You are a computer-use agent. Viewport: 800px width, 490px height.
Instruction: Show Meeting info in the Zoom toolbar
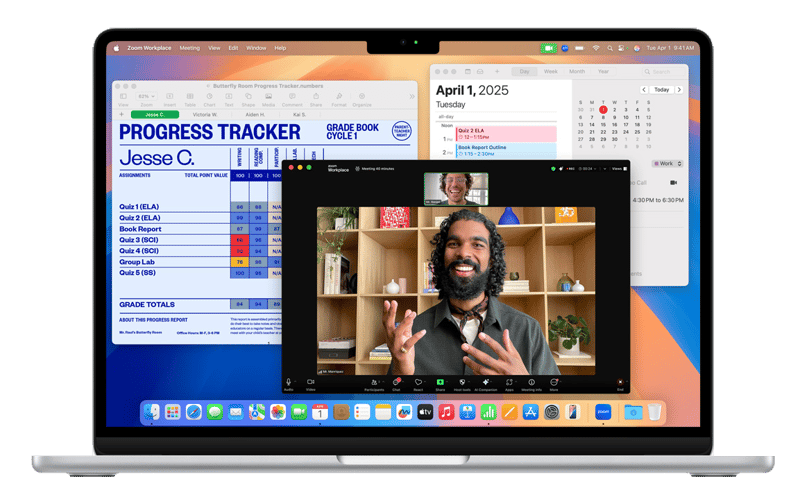point(532,384)
